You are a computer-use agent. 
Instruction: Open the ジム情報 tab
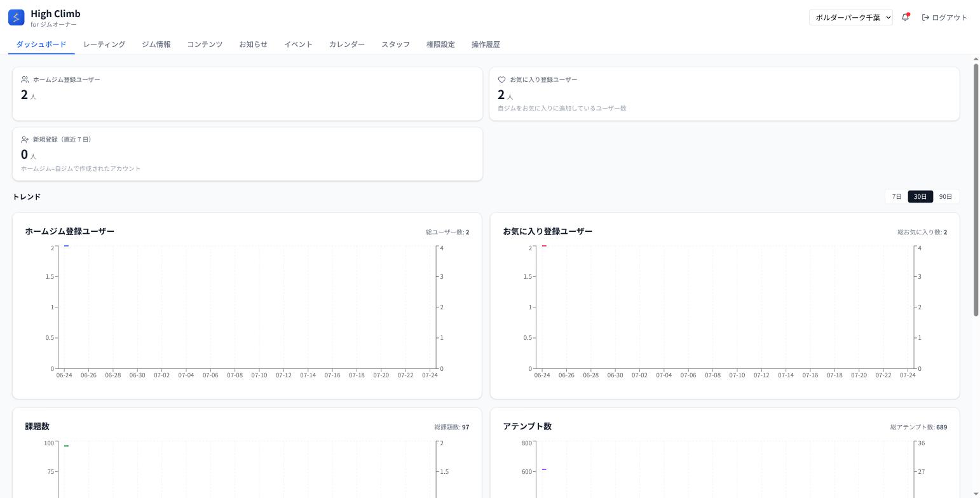[x=156, y=44]
